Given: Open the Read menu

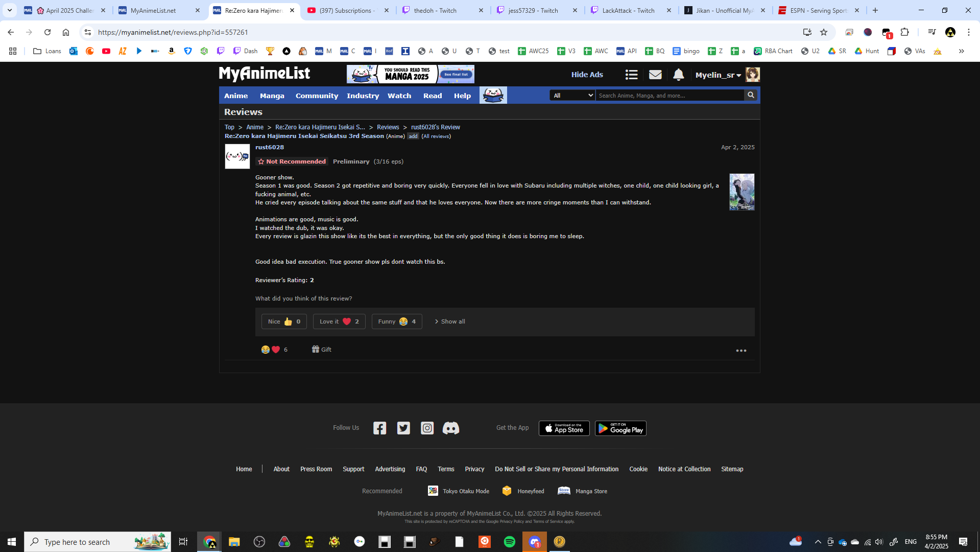Looking at the screenshot, I should pos(433,96).
